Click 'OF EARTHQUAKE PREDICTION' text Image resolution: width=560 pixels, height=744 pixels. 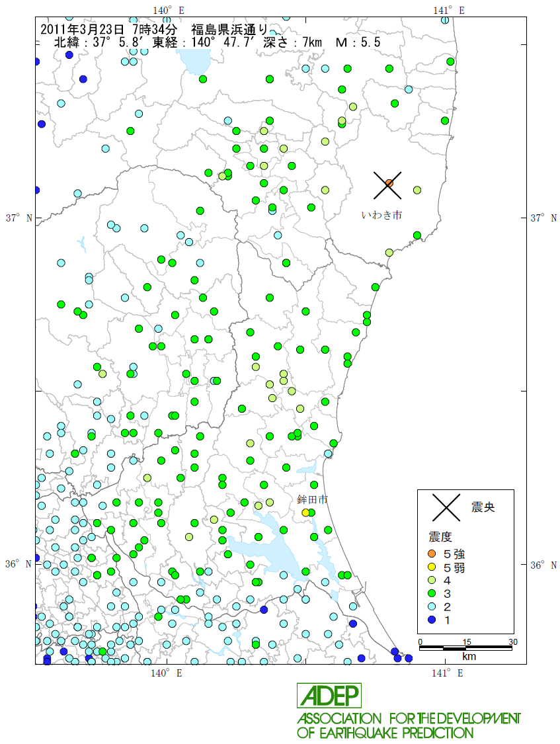385,733
